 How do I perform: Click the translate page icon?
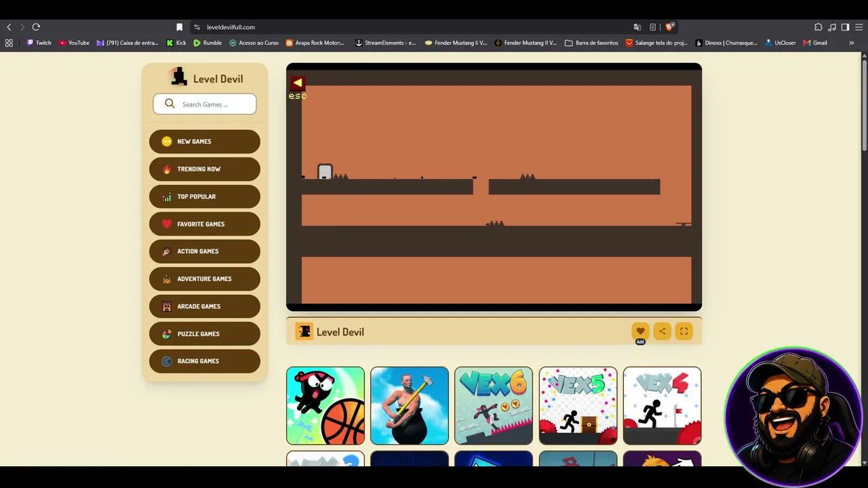click(x=637, y=27)
